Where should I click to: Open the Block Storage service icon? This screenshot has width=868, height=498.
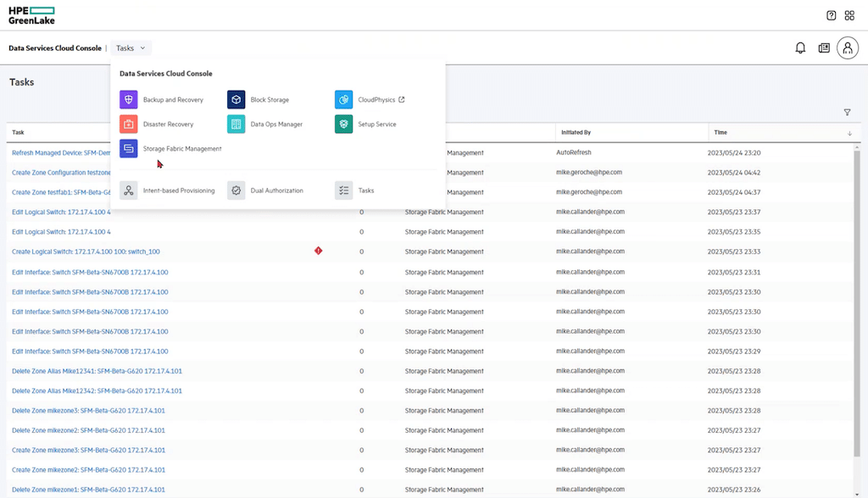tap(236, 100)
